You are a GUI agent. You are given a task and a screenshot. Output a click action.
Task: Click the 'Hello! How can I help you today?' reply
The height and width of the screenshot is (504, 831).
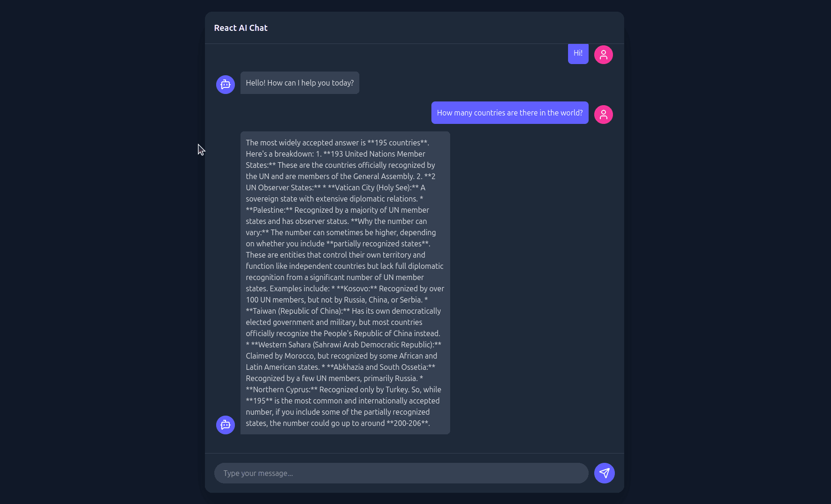tap(299, 83)
